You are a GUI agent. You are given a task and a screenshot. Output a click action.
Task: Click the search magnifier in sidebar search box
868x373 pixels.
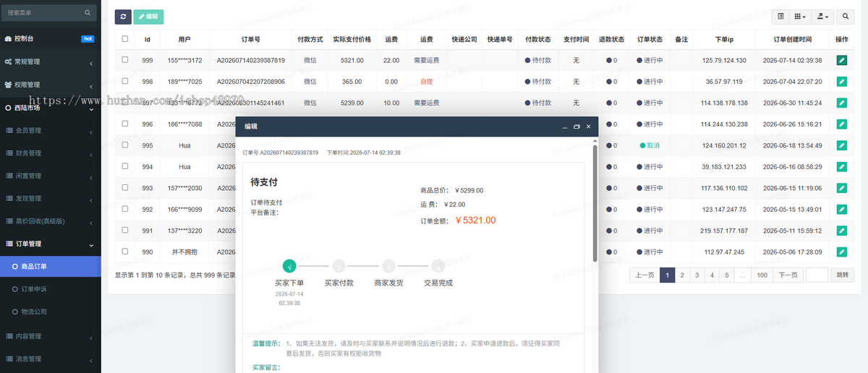[x=88, y=13]
